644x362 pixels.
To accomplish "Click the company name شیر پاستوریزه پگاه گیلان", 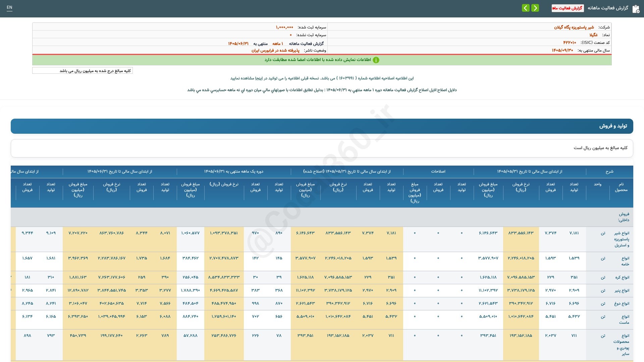I will [x=574, y=27].
